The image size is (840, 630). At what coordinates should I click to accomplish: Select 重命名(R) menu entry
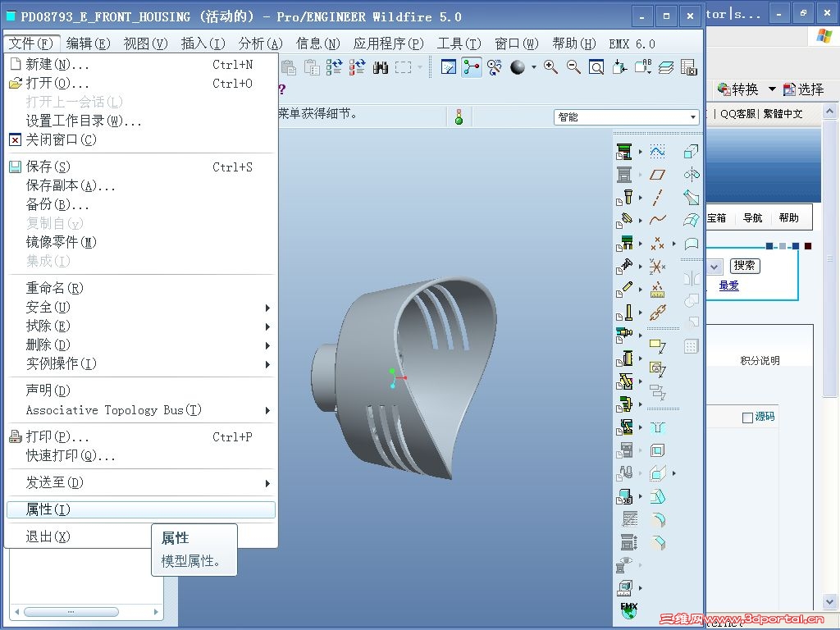[141, 288]
